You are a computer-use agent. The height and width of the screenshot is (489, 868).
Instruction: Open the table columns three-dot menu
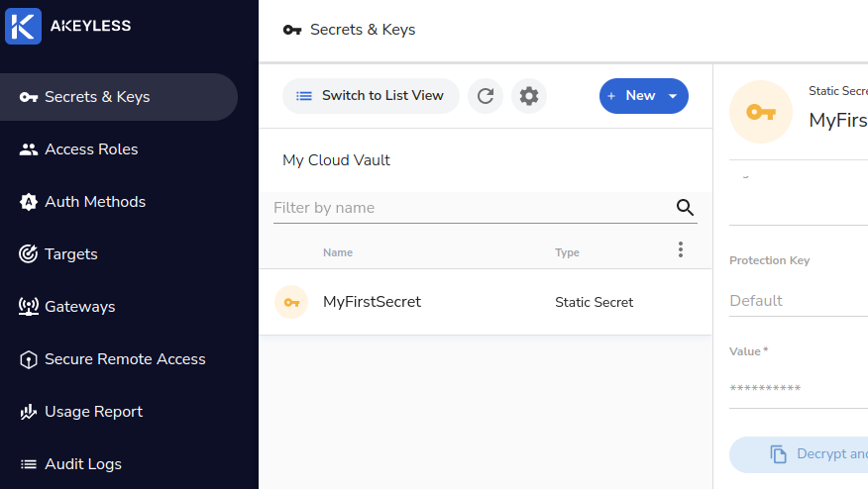[x=681, y=249]
